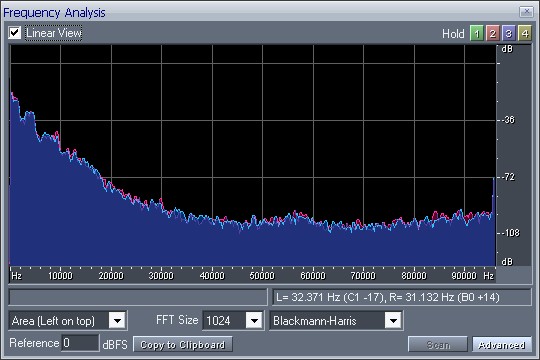Image resolution: width=540 pixels, height=360 pixels.
Task: Click the Reference dBFS input field
Action: pos(80,343)
